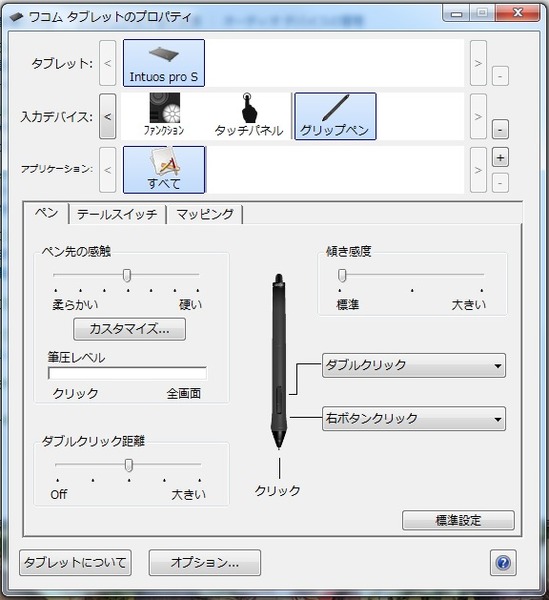549x600 pixels.
Task: Click the 筆圧レベル pressure bar
Action: [127, 373]
